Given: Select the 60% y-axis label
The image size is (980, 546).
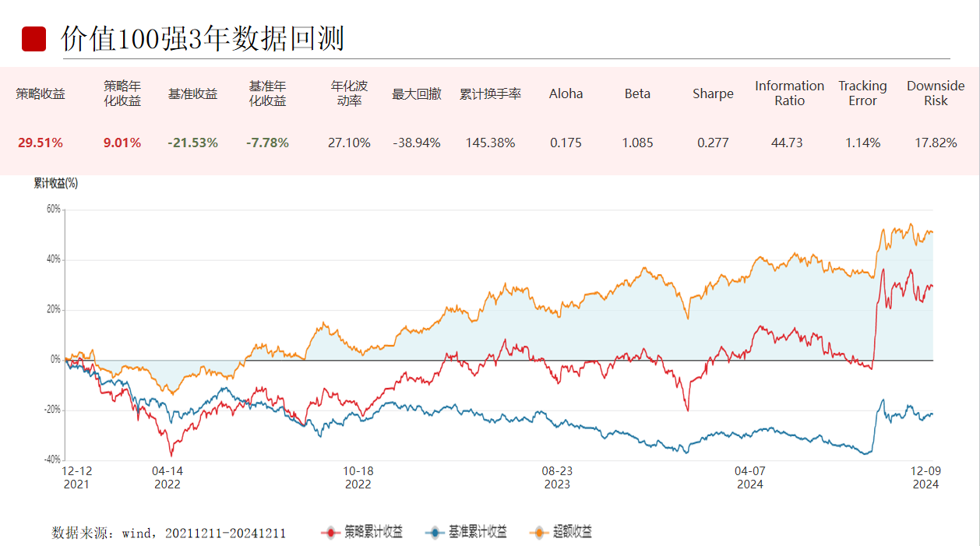Looking at the screenshot, I should coord(53,209).
